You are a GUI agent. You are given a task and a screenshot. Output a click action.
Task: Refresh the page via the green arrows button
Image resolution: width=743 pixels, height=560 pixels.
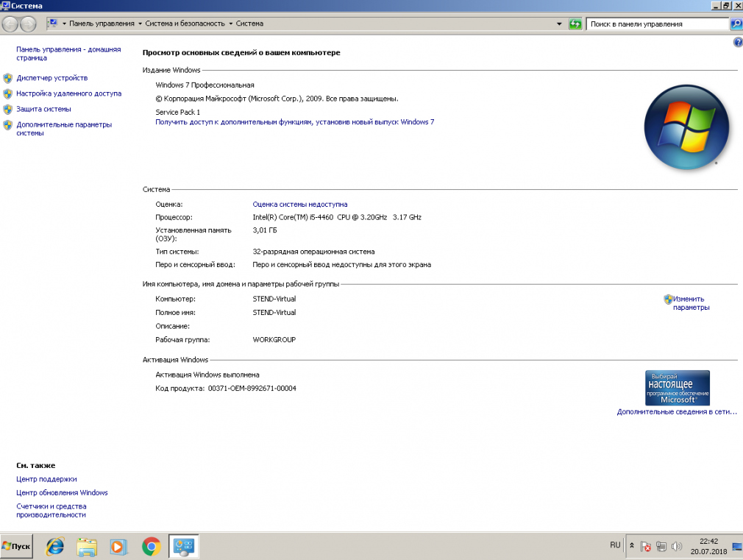click(575, 24)
